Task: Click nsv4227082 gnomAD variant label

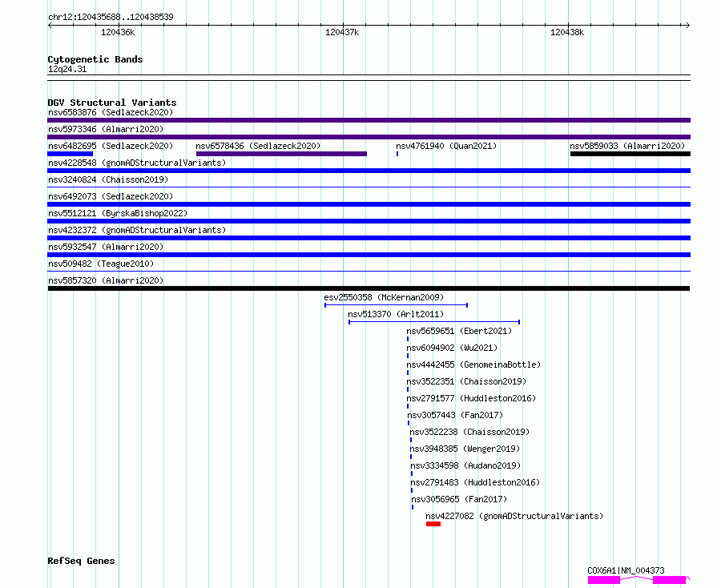Action: (514, 516)
